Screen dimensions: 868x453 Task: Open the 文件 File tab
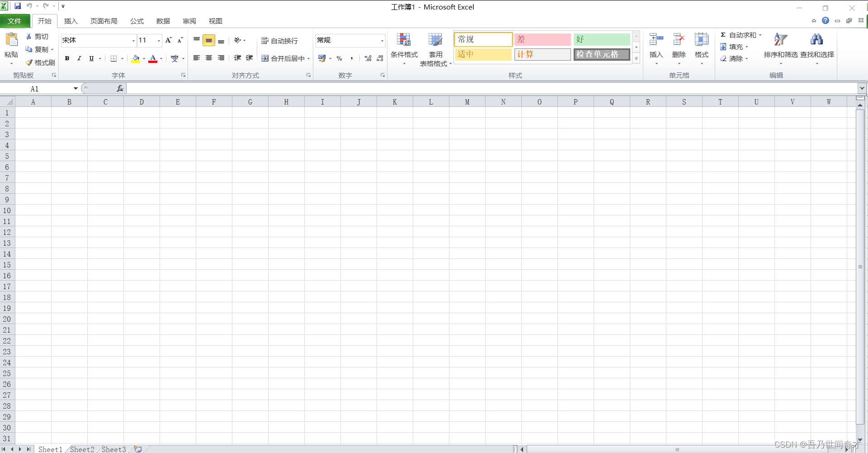(15, 21)
